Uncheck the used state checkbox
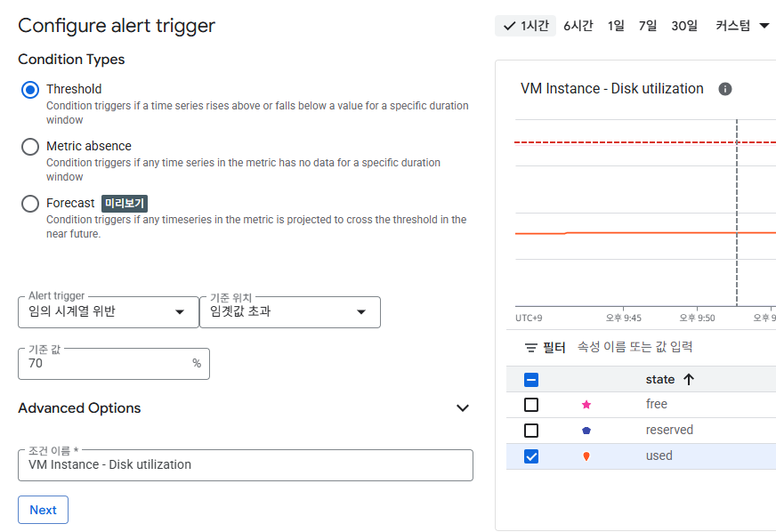The height and width of the screenshot is (532, 776). 531,456
